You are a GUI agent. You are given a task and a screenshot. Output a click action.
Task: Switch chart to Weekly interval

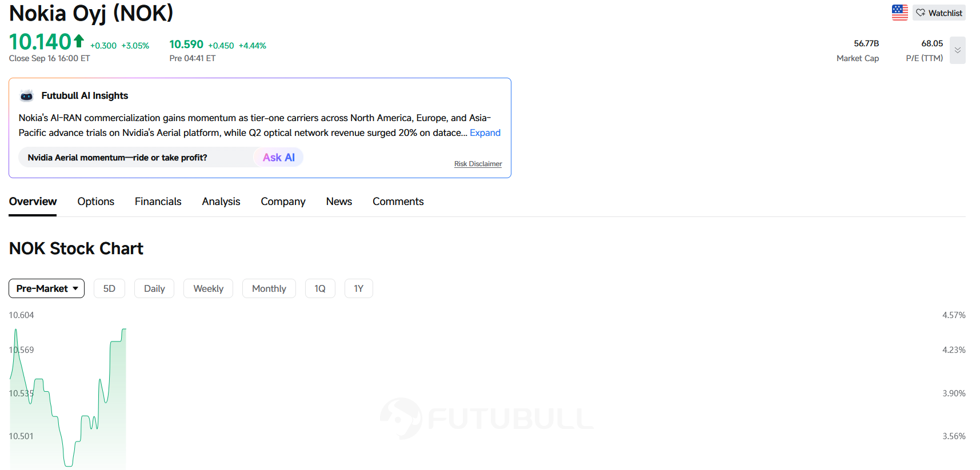pos(208,288)
